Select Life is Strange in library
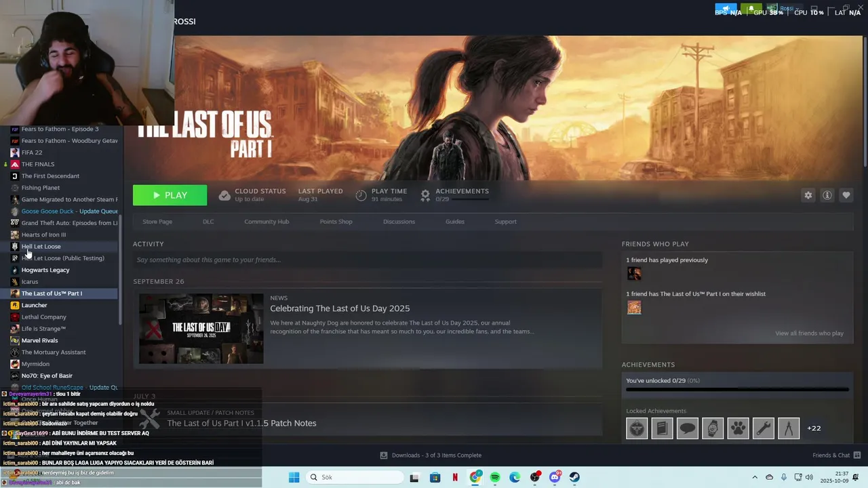Viewport: 868px width, 488px height. 43,329
